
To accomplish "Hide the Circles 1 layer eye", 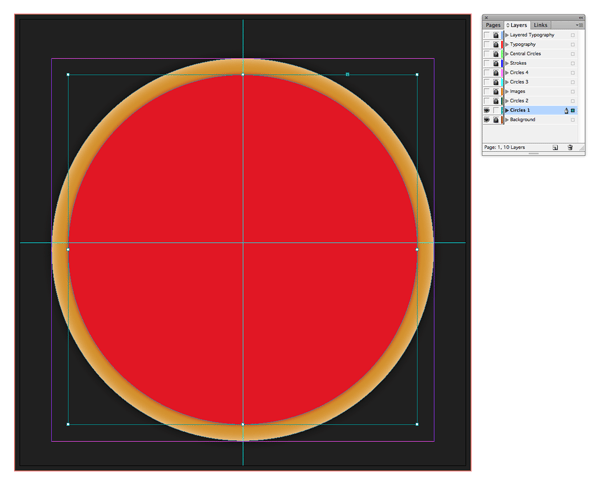I will tap(487, 111).
